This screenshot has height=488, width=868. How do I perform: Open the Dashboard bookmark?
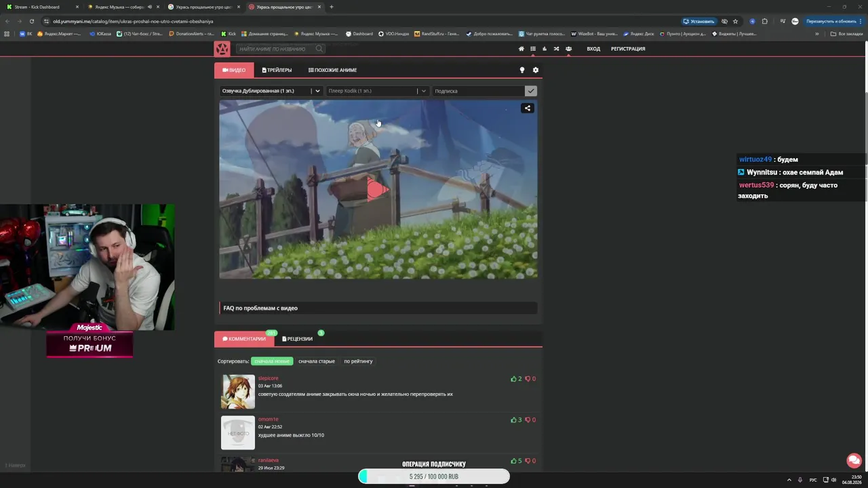359,33
